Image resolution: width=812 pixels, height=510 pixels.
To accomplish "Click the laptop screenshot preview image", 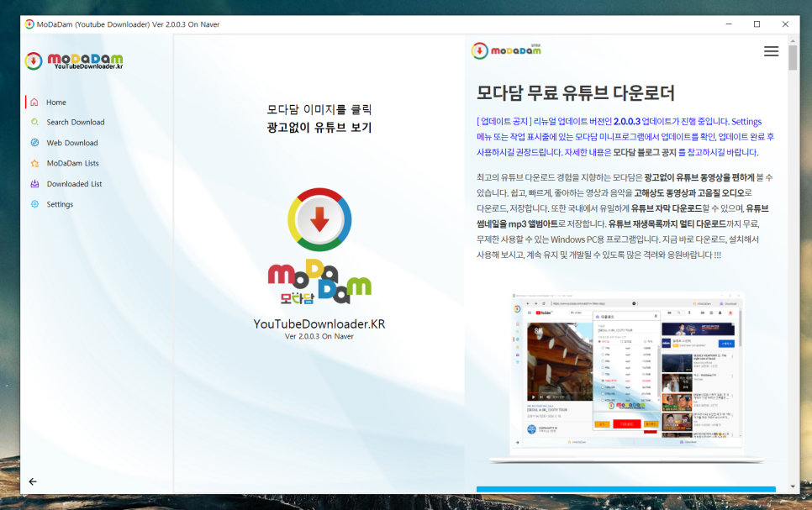I will (x=626, y=376).
